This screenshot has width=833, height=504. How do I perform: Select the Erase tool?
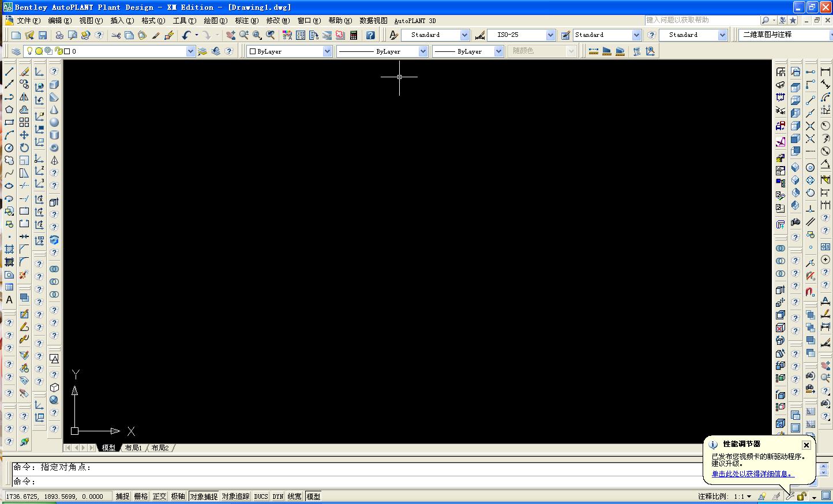(24, 72)
